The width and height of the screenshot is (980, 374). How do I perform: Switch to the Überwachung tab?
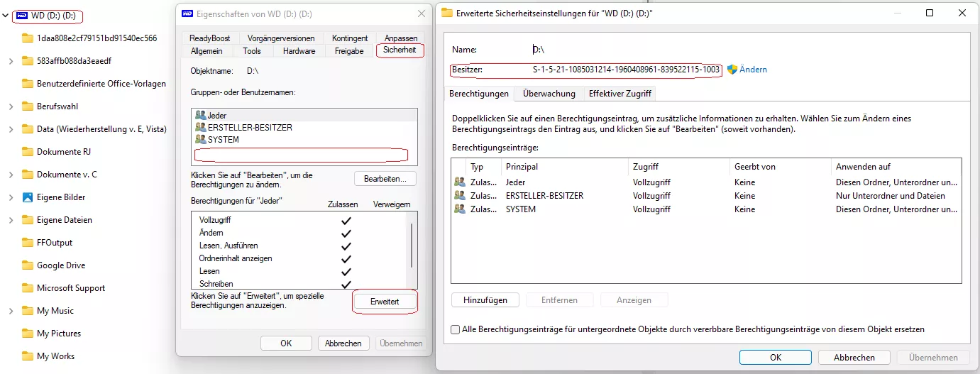(x=549, y=93)
